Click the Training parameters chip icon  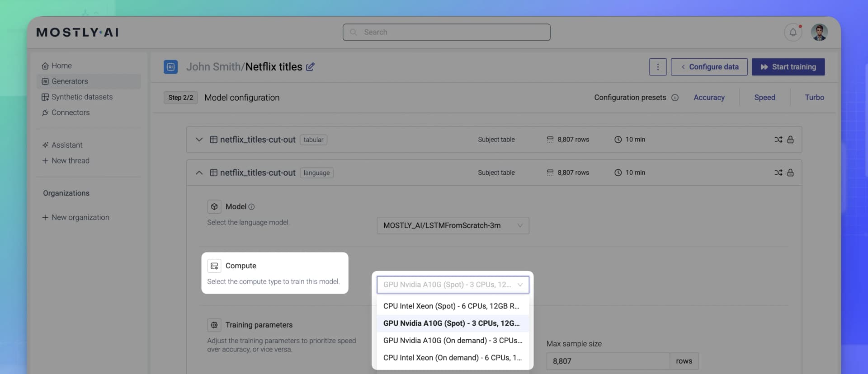coord(214,325)
